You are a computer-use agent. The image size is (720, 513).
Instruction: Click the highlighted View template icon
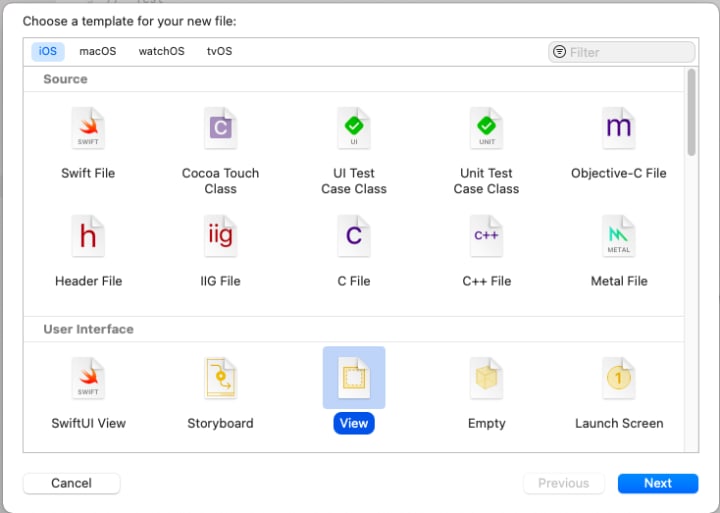pyautogui.click(x=354, y=378)
